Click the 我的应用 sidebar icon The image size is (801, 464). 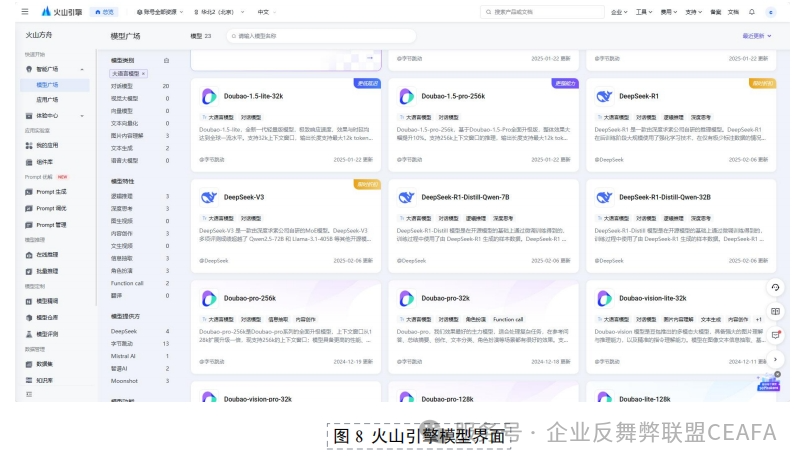29,146
